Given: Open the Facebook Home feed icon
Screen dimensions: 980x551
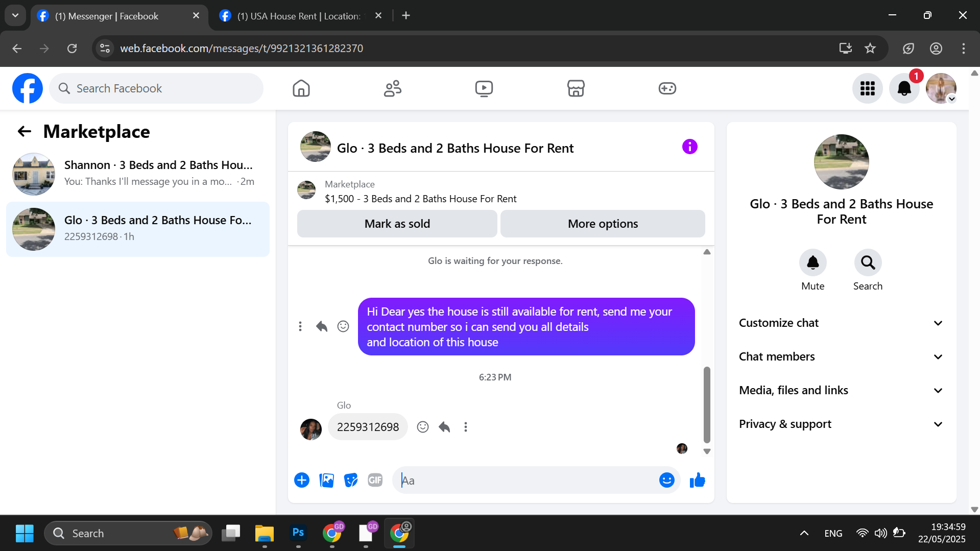Looking at the screenshot, I should tap(301, 88).
